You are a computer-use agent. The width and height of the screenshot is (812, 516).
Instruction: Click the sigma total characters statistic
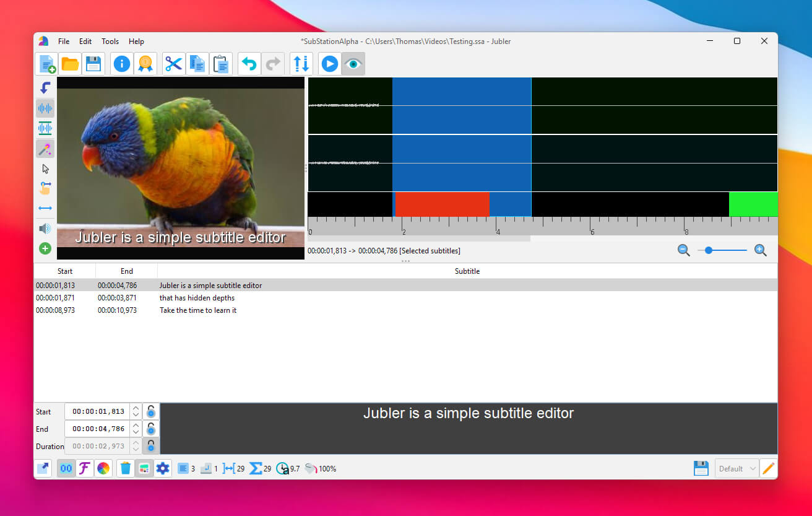click(260, 468)
